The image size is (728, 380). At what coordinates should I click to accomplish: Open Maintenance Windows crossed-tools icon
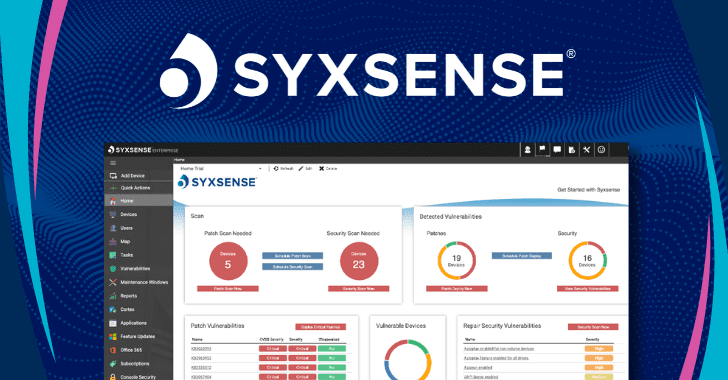tap(113, 282)
